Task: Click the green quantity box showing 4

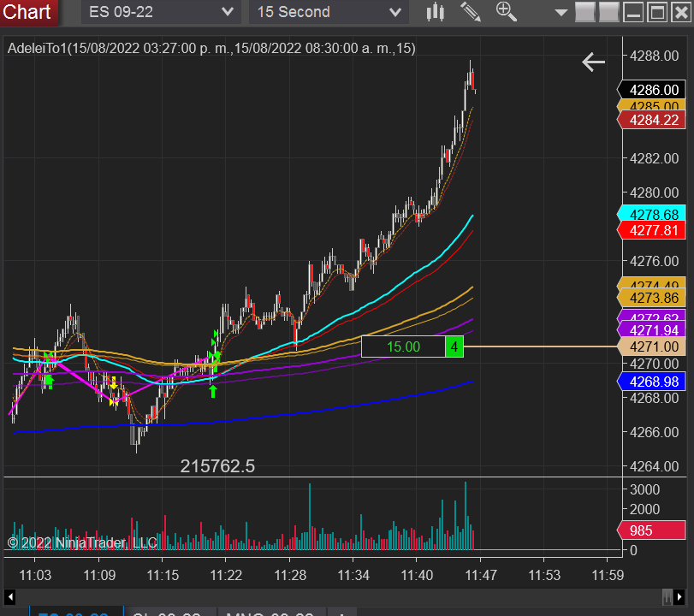Action: (x=454, y=346)
